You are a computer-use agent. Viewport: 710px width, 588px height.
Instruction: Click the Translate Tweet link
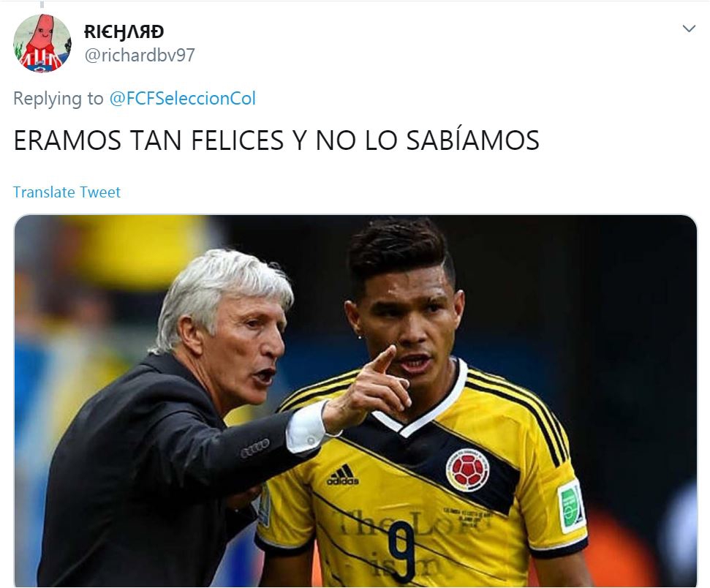pos(67,192)
